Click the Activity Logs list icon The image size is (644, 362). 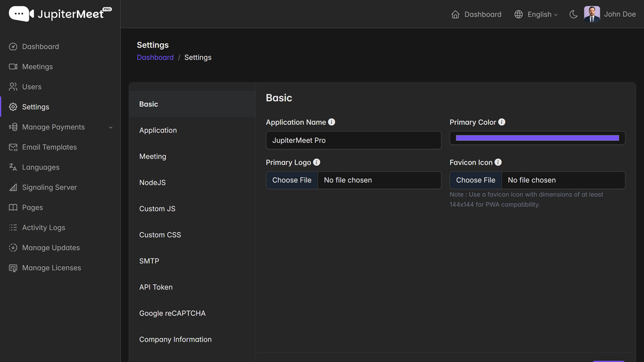point(13,228)
